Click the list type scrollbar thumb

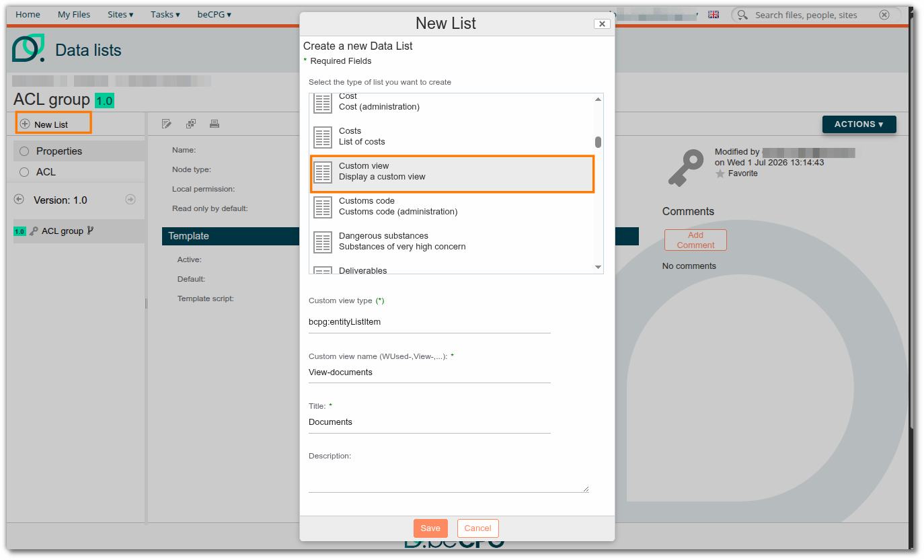pyautogui.click(x=598, y=142)
